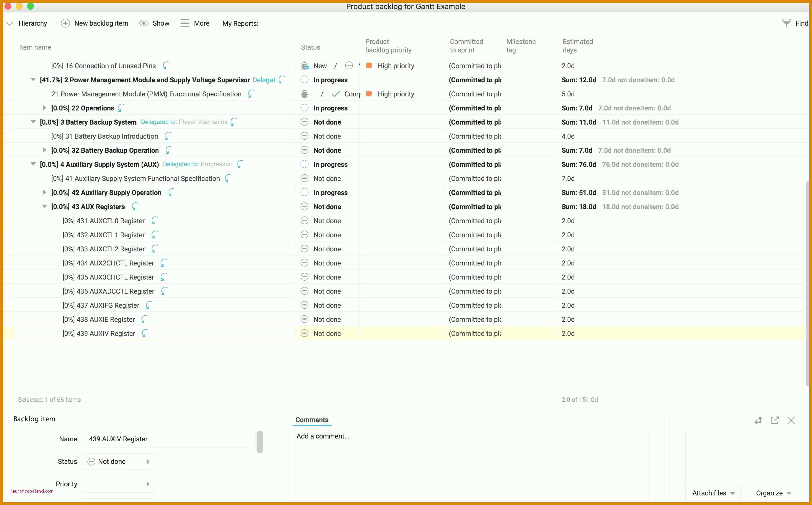Viewport: 812px width, 505px height.
Task: Click the Not done icon for 3 Battery Backup System
Action: (304, 122)
